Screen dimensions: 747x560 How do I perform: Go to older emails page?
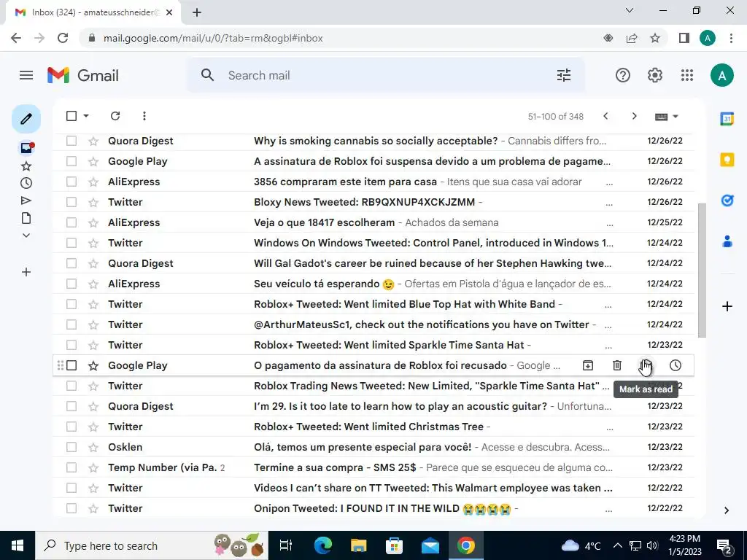point(634,116)
